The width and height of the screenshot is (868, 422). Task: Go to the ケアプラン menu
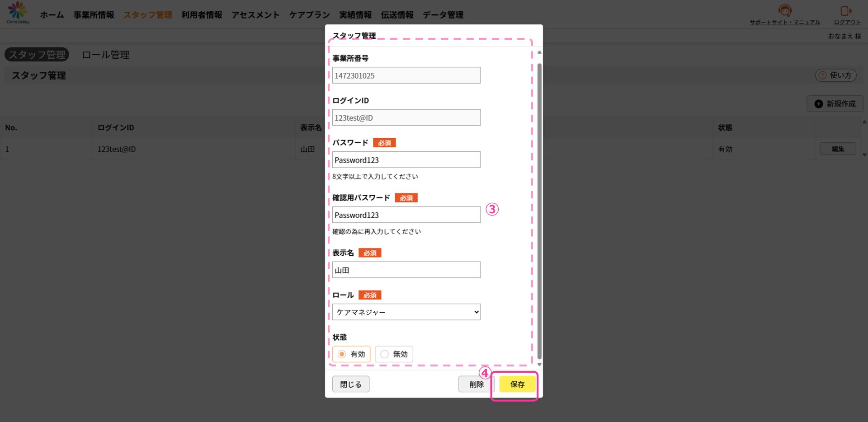coord(309,15)
